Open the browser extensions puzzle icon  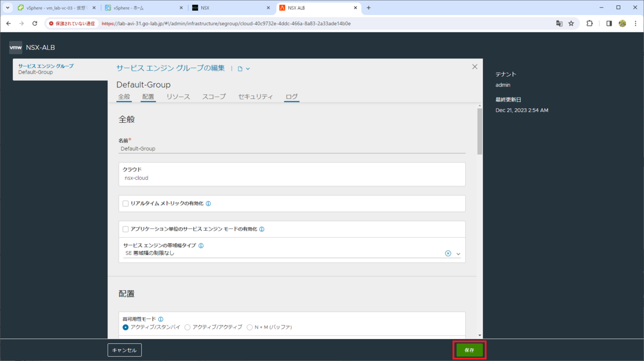coord(590,24)
